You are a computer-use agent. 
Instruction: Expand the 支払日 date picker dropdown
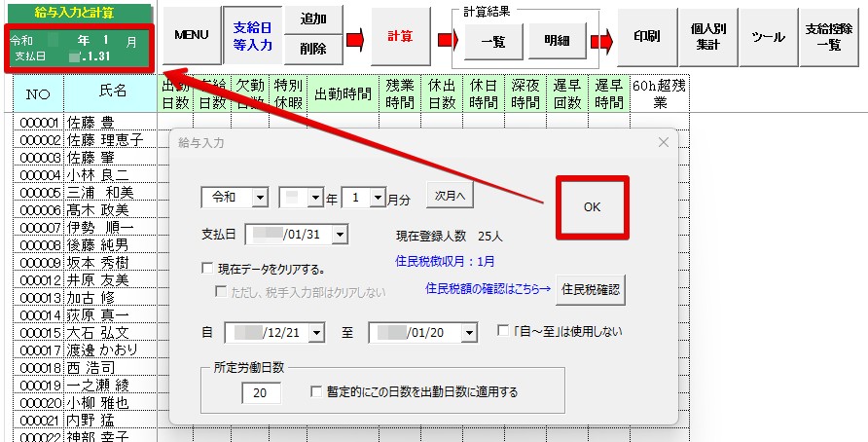pyautogui.click(x=339, y=234)
